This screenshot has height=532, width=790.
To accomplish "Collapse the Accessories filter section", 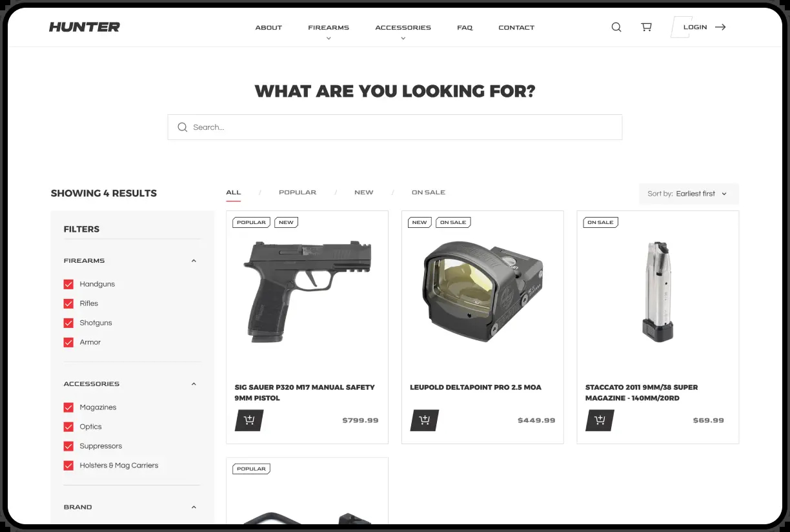I will 194,384.
